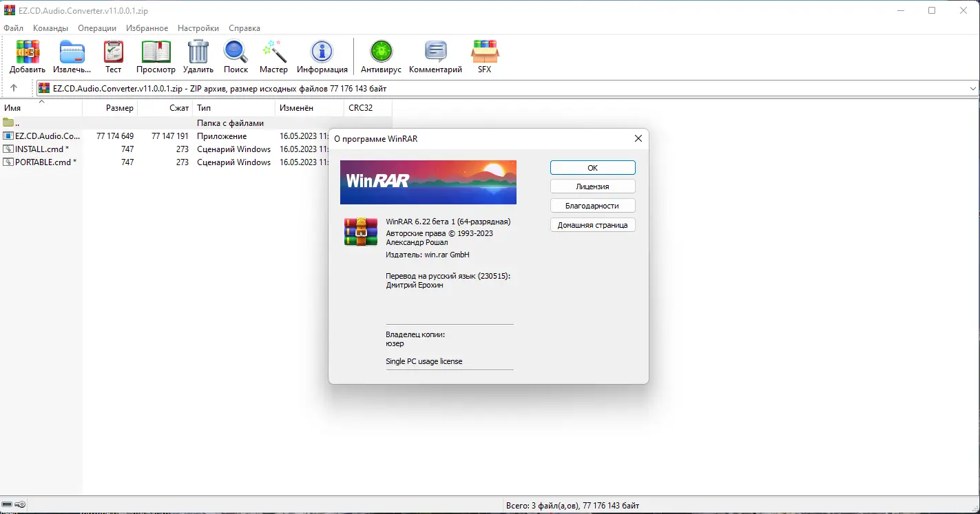980x514 pixels.
Task: Click the 'Издатель: win.rar GmbH' line
Action: click(x=428, y=255)
